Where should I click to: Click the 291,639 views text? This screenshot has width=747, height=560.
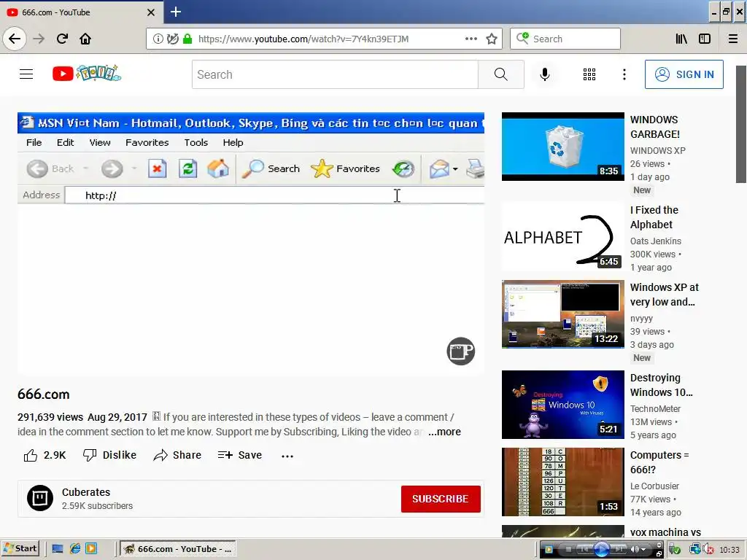[50, 417]
